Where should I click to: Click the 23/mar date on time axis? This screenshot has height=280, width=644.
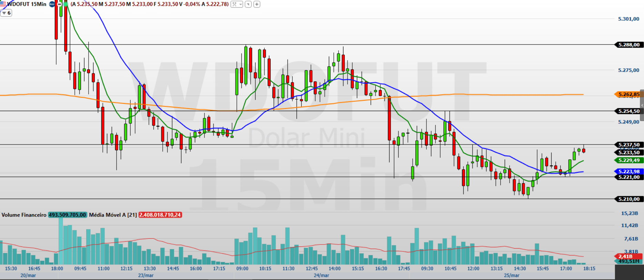coord(146,276)
